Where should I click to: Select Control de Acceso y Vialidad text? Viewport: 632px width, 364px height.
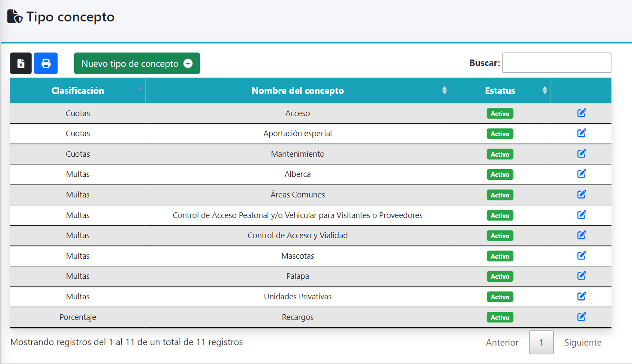tap(298, 236)
